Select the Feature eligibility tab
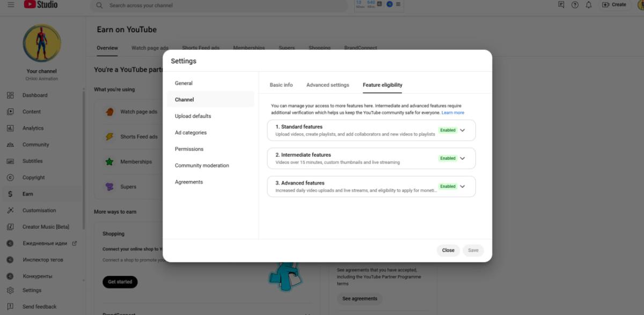The width and height of the screenshot is (644, 315). (x=383, y=85)
